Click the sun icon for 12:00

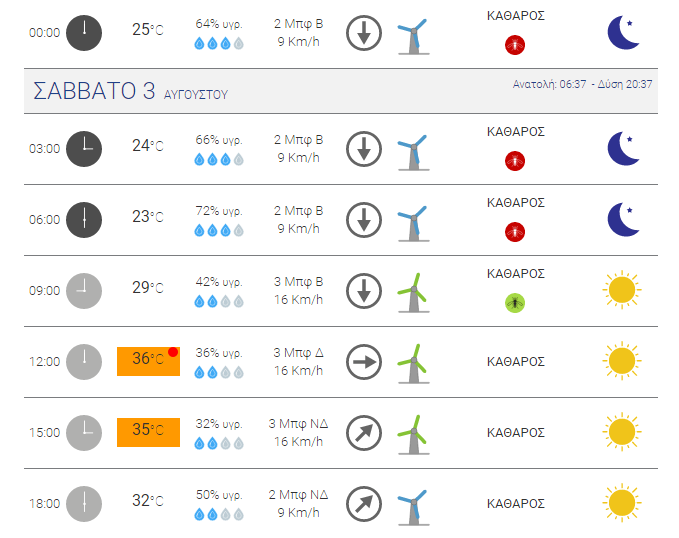coord(622,361)
